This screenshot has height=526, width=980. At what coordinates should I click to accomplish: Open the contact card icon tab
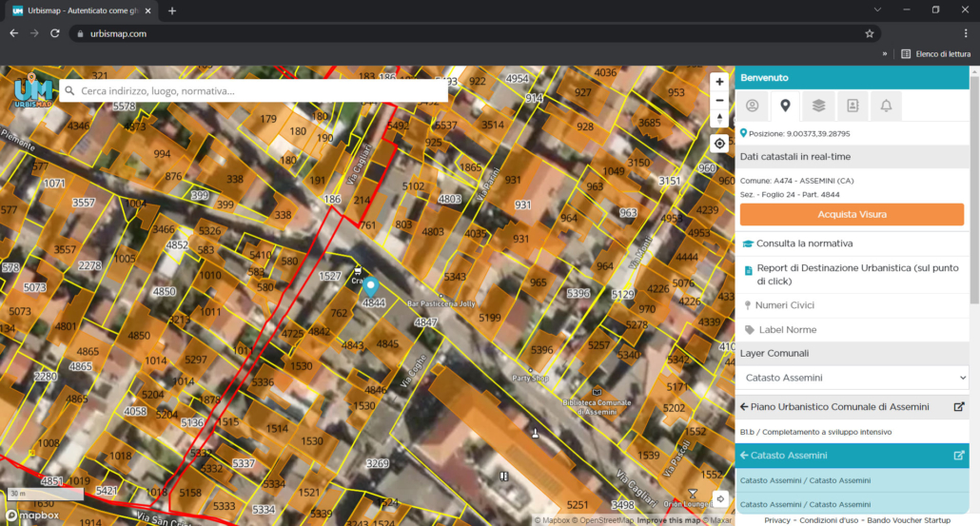coord(853,106)
